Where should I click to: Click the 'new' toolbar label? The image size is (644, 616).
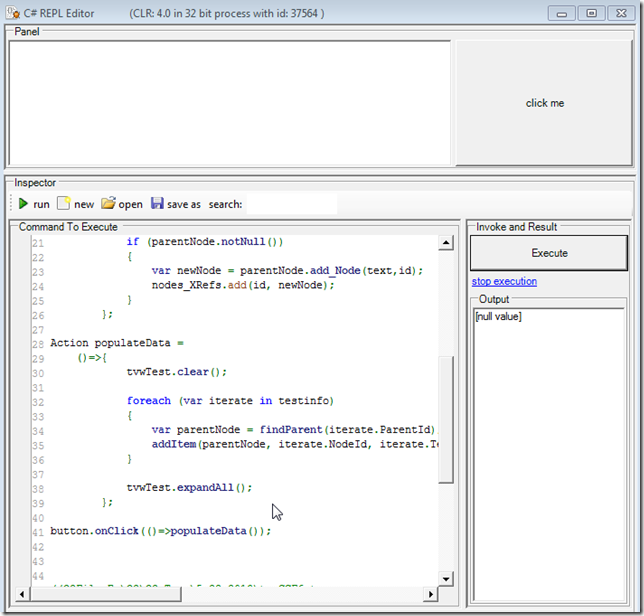pos(84,204)
